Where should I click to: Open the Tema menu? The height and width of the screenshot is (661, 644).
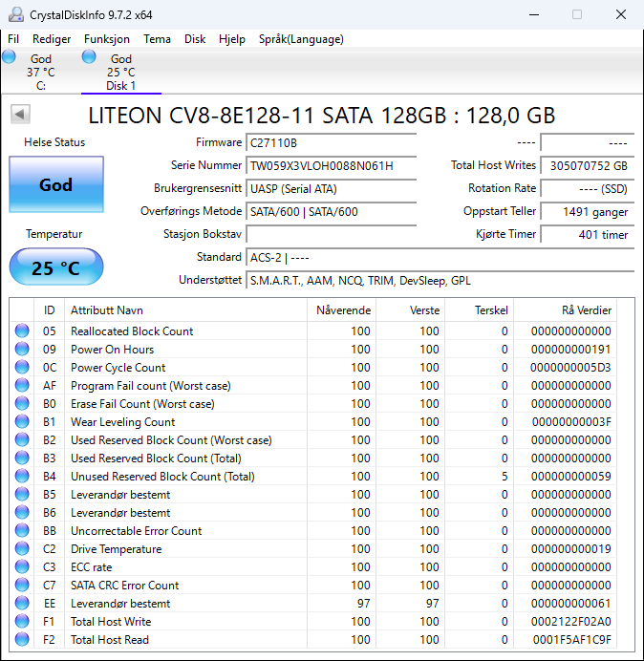tap(157, 39)
